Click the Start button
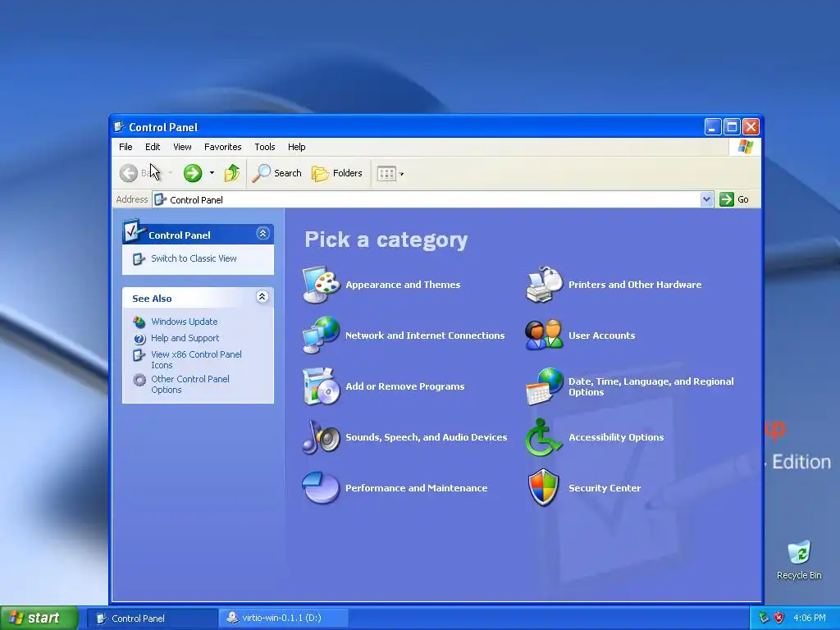This screenshot has height=630, width=840. click(39, 618)
